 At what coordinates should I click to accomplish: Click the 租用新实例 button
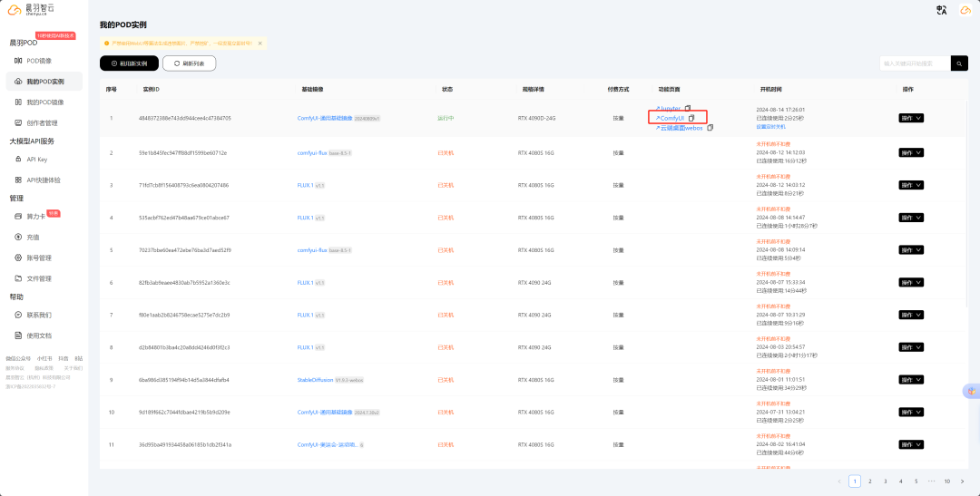tap(129, 63)
